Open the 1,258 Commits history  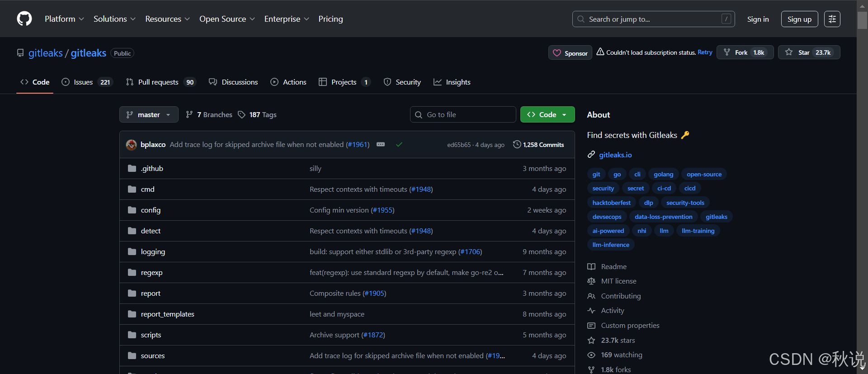(538, 145)
